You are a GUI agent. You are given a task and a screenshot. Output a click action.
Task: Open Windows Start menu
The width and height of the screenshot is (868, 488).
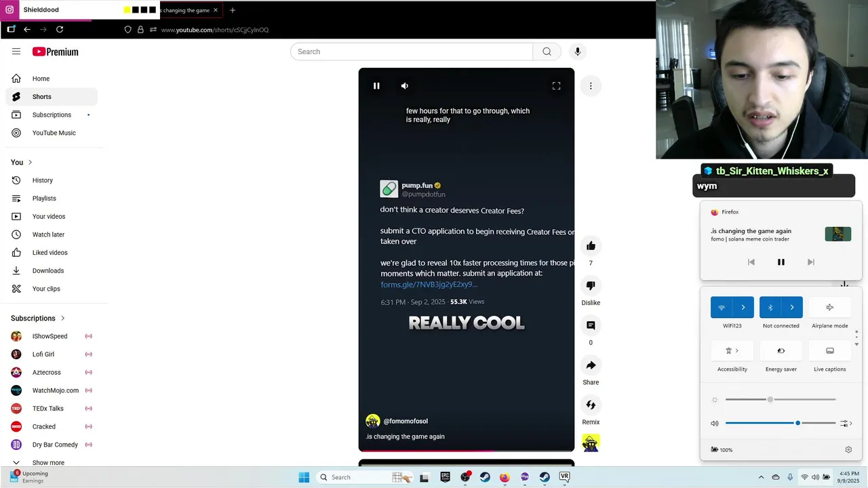(304, 477)
